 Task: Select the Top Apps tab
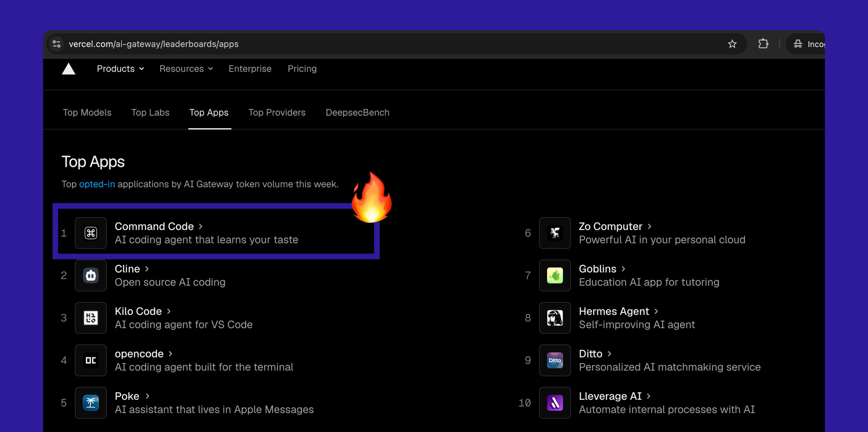pyautogui.click(x=209, y=113)
